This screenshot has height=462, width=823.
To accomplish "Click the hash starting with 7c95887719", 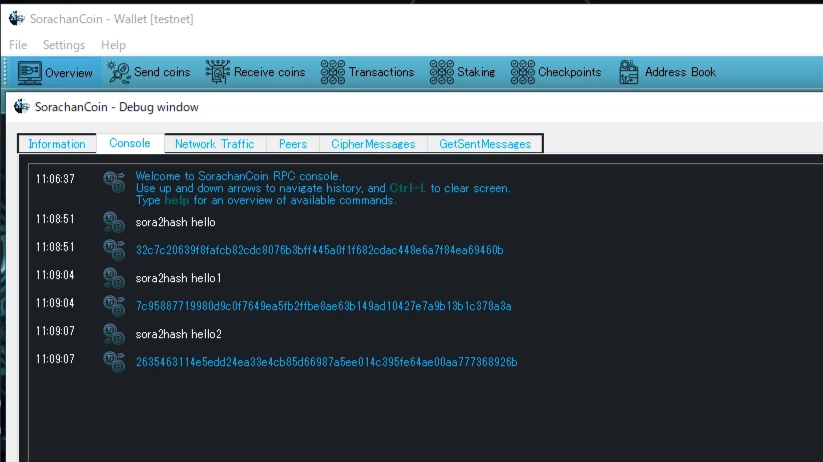I will (x=323, y=306).
